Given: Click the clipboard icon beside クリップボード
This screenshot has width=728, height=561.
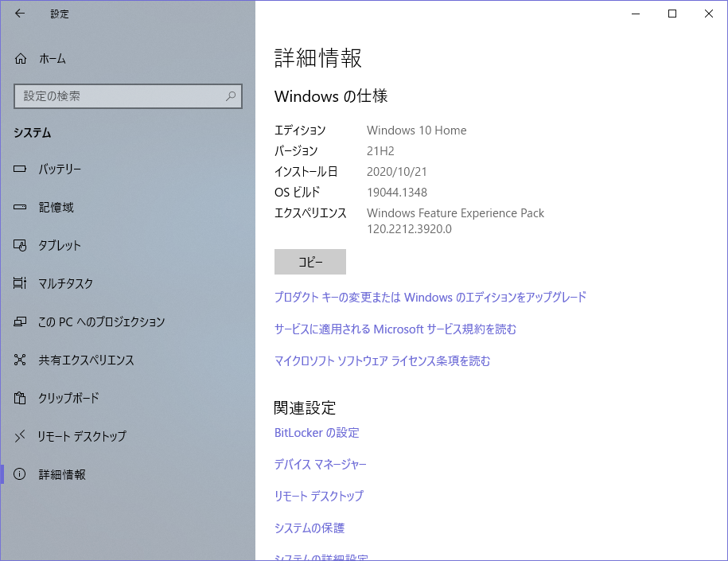Looking at the screenshot, I should coord(20,398).
